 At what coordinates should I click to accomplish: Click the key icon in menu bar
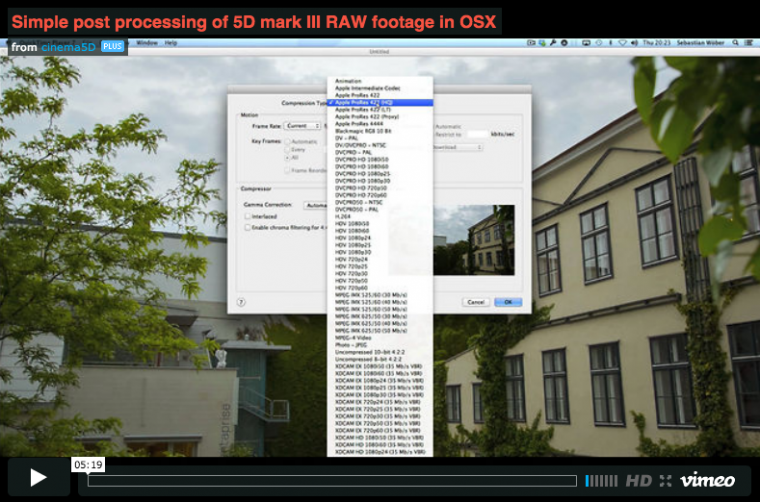[553, 43]
